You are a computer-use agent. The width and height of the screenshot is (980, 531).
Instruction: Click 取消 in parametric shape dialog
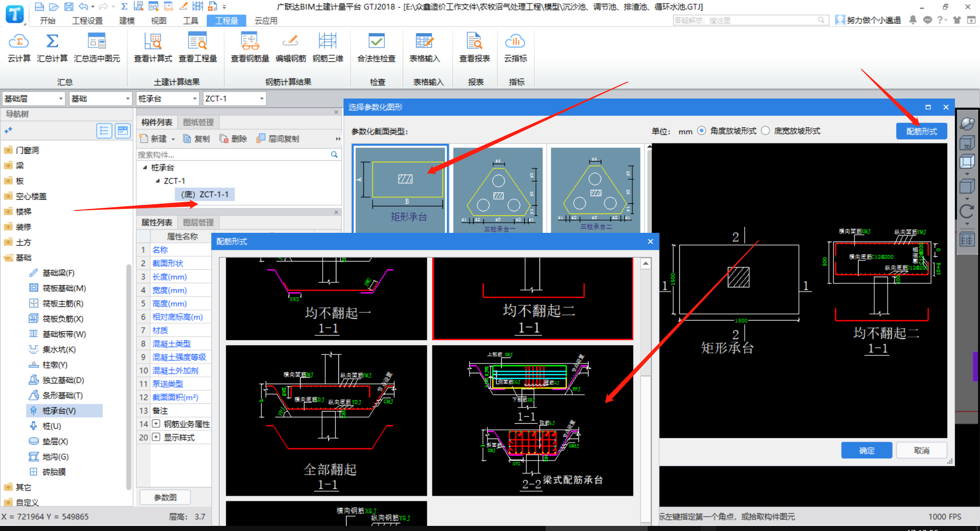[921, 450]
